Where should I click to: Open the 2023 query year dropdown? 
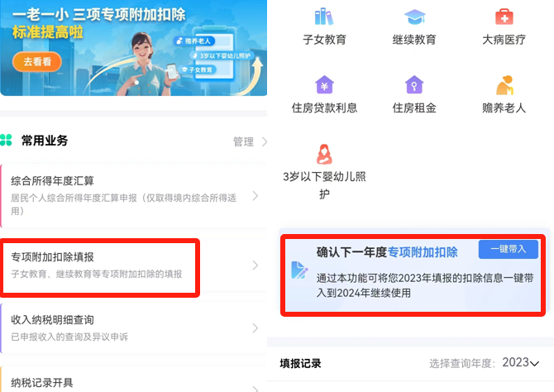tap(520, 363)
